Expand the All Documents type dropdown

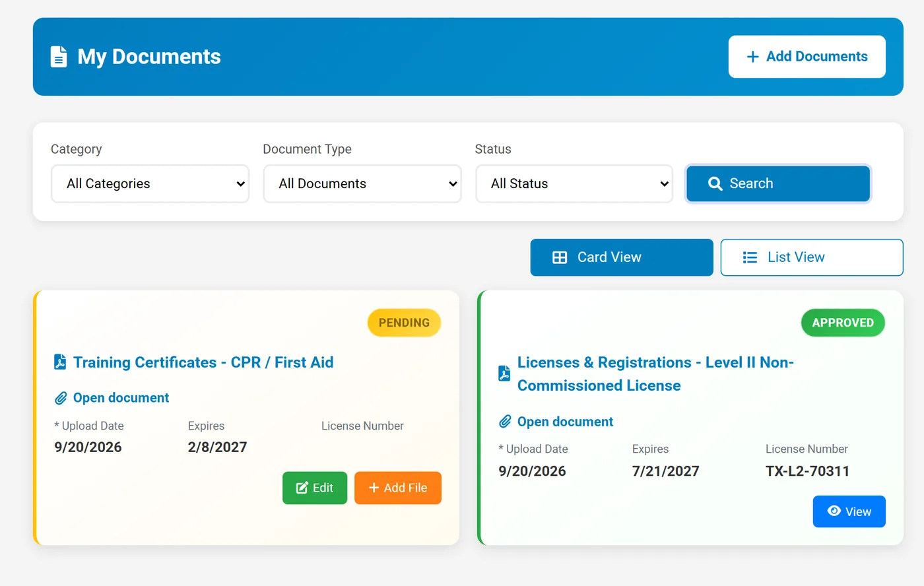362,183
